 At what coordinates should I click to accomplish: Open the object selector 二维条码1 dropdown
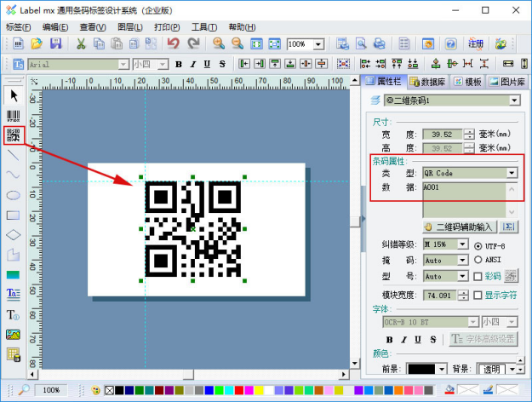[514, 100]
